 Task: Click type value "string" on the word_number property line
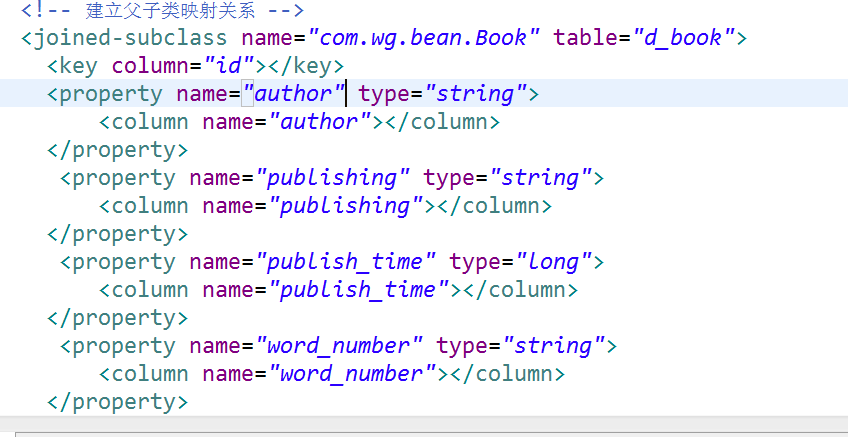554,347
